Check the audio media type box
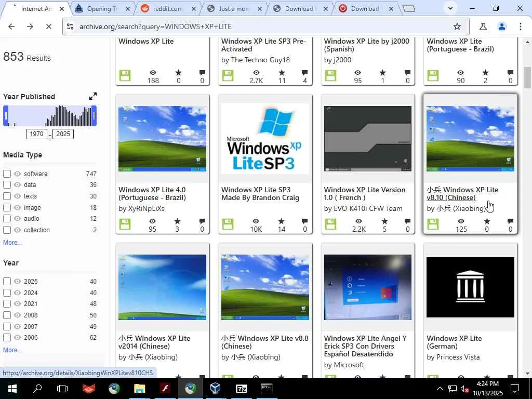 7,219
